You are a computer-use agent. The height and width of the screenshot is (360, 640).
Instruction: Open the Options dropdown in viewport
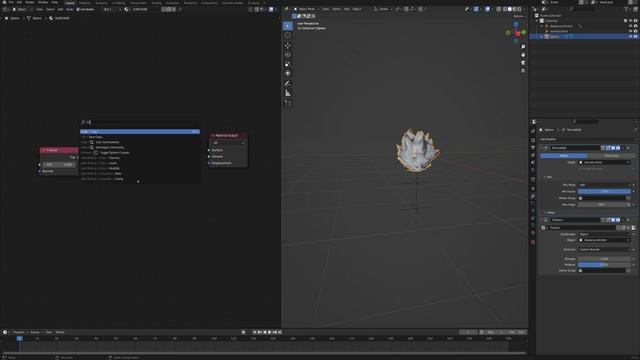519,16
